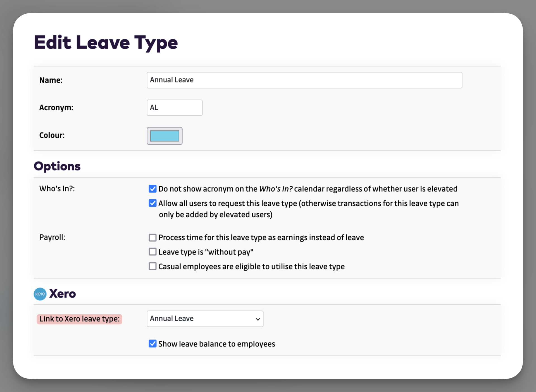Click the Xero logo icon
536x392 pixels.
pos(40,294)
